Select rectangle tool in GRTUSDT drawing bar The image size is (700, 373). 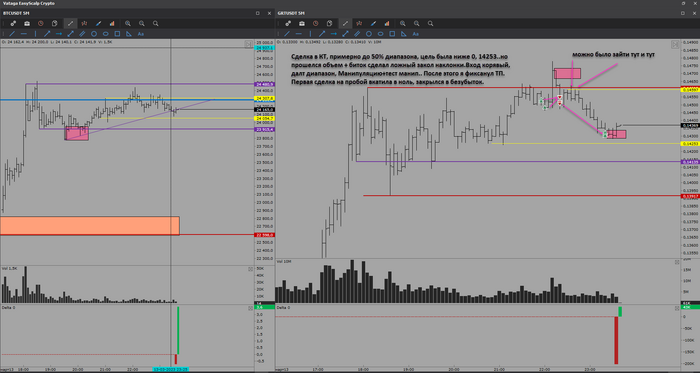click(x=392, y=33)
